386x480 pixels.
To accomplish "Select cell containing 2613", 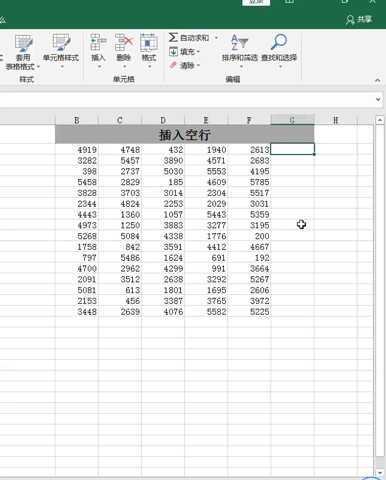I will 249,150.
